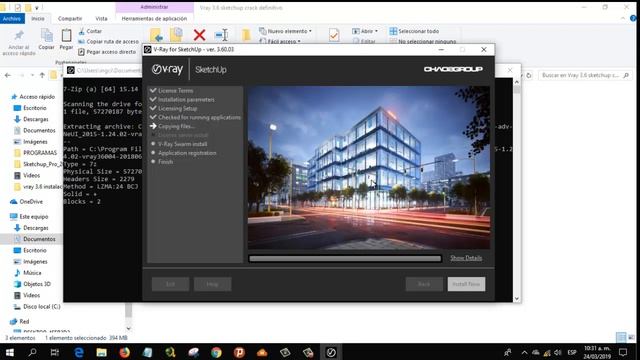Viewport: 640px width, 360px height.
Task: Open Fácil acceso dropdown
Action: [280, 41]
